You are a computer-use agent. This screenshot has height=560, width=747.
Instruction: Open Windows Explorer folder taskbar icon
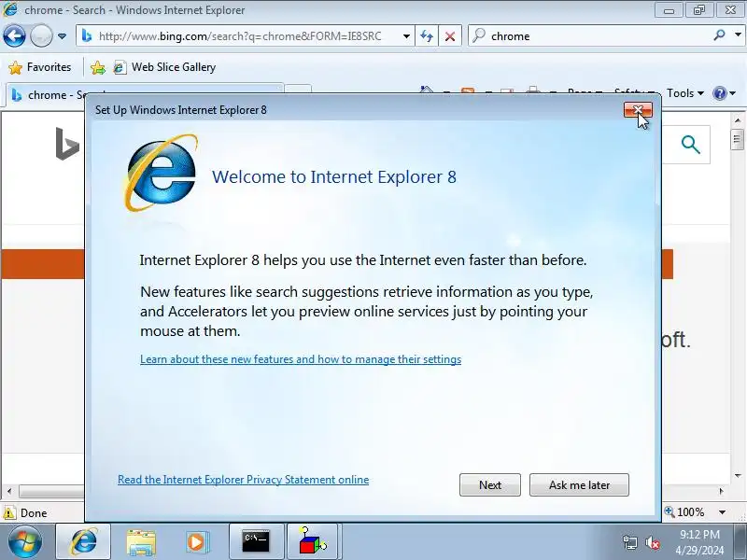pos(141,541)
